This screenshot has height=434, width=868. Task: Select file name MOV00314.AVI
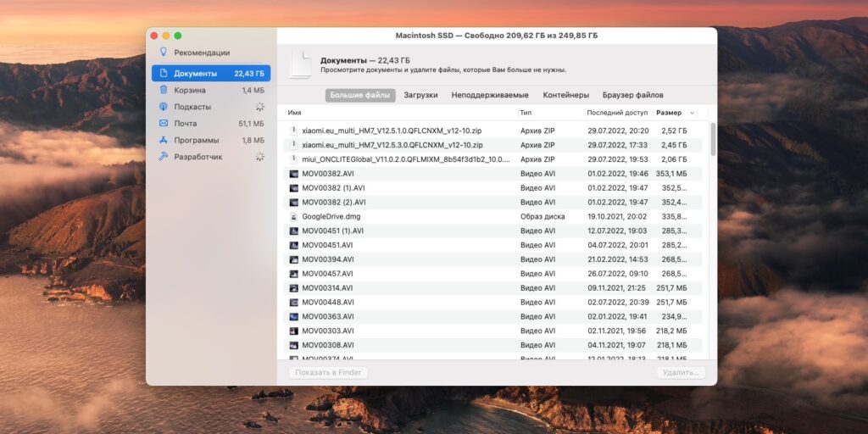327,288
